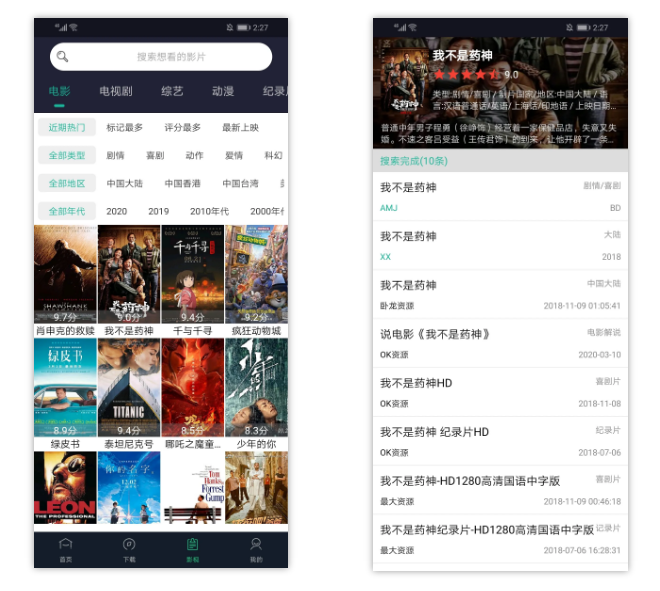Switch to the 电影 tab
This screenshot has height=591, width=660.
coord(59,91)
